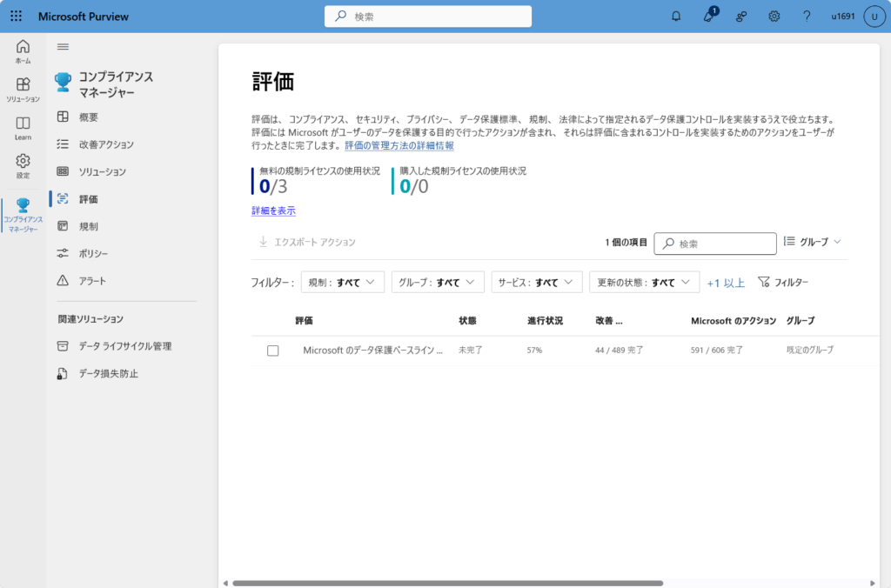Expand the サービス filter dropdown
Screen dimensions: 891x588
pyautogui.click(x=536, y=283)
